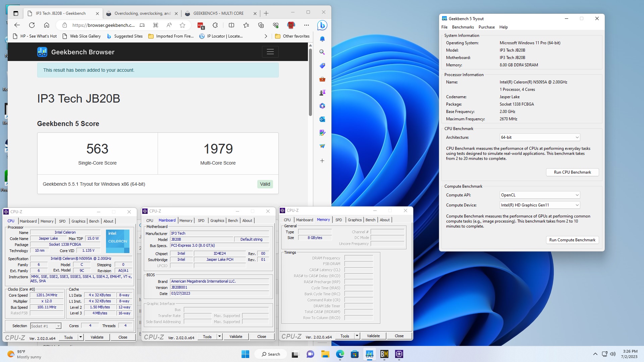Open Edge sidebar Microsoft 365 icon
The height and width of the screenshot is (362, 644).
click(322, 106)
